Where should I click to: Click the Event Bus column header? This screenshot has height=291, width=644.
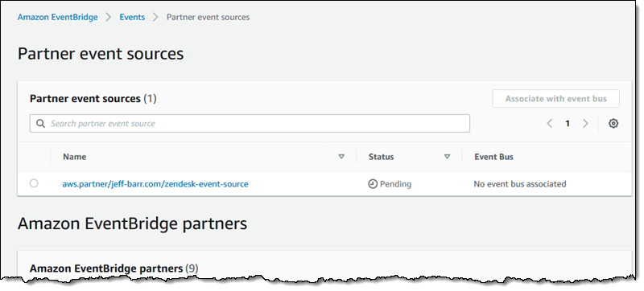click(x=493, y=157)
